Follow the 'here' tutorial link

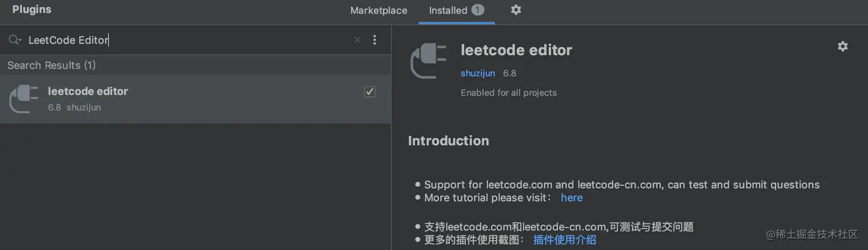click(x=572, y=198)
